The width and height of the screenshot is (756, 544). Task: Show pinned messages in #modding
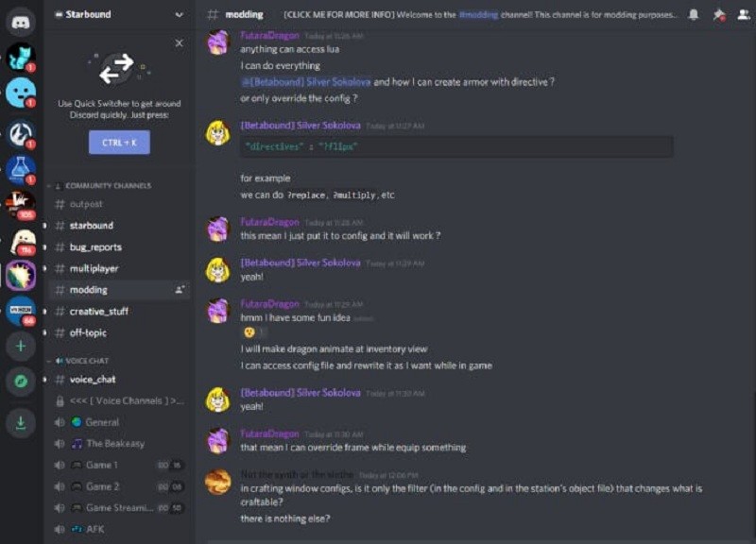[x=718, y=13]
